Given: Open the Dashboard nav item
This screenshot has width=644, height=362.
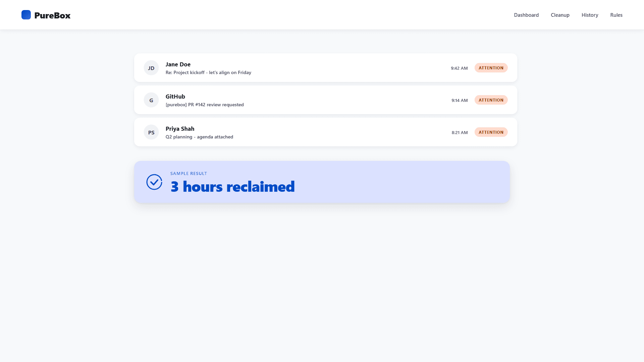Looking at the screenshot, I should [526, 15].
